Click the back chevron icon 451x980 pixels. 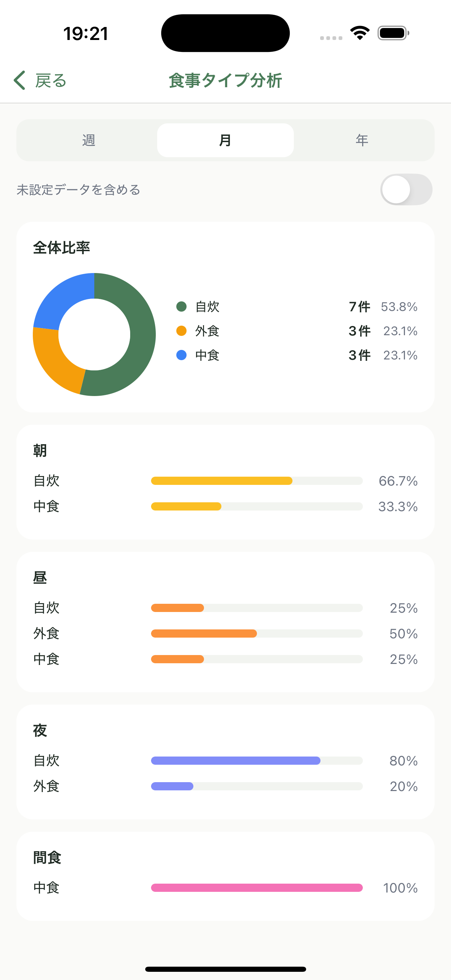(19, 81)
